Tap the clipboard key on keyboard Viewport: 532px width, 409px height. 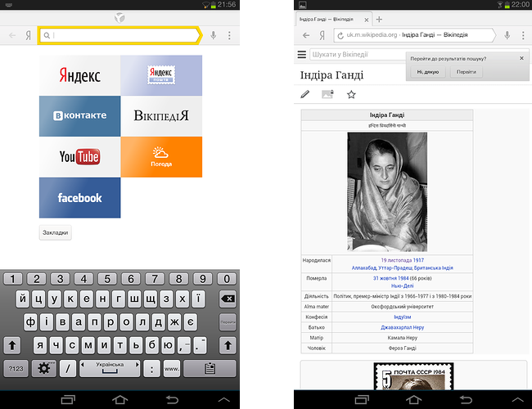(210, 368)
